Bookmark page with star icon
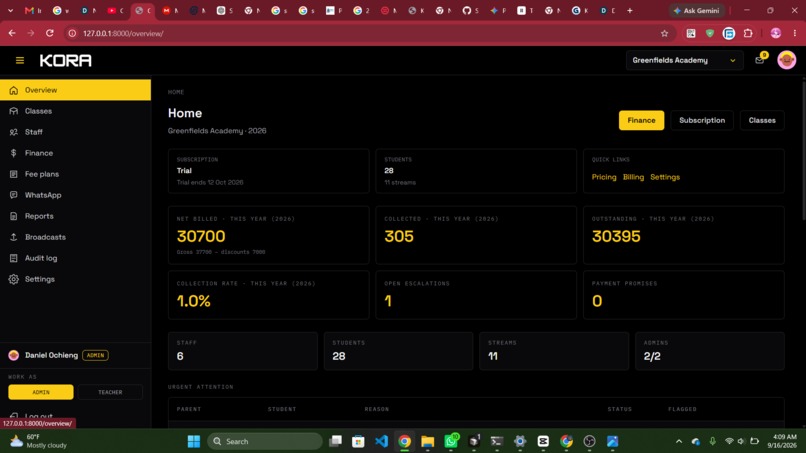 (664, 33)
